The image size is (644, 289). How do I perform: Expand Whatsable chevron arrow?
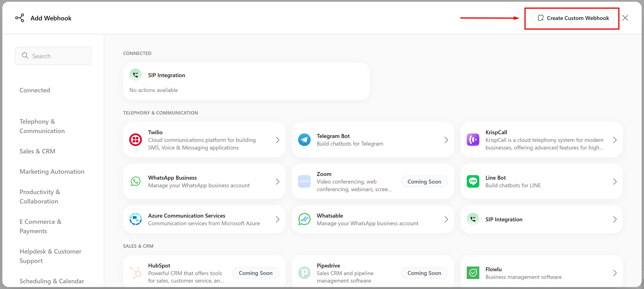pos(446,219)
